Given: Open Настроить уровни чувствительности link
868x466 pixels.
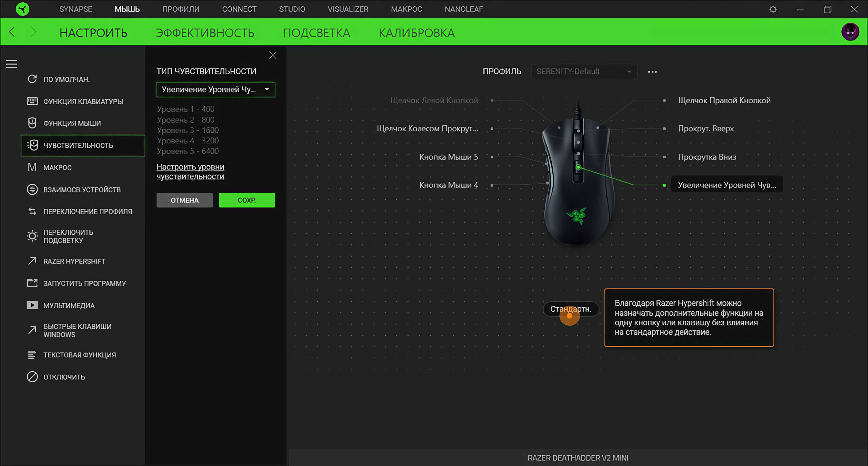Looking at the screenshot, I should (x=190, y=172).
